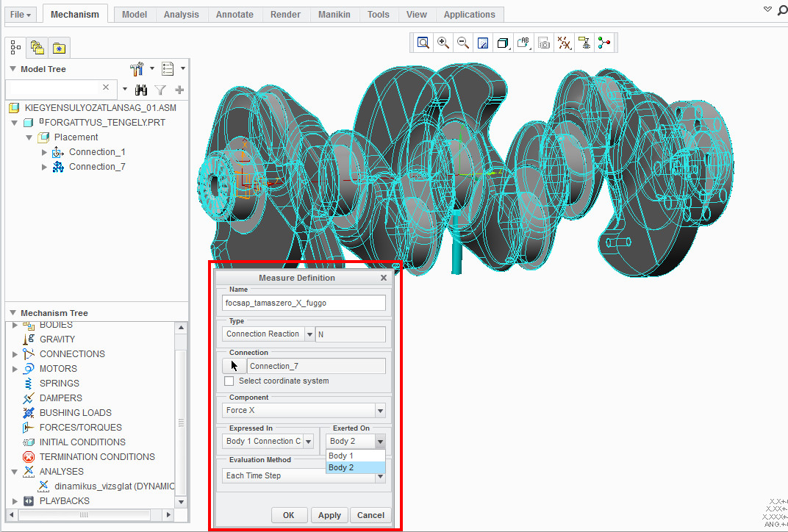This screenshot has height=532, width=788.
Task: Select INITIAL CONDITIONS in Mechanism Tree
Action: [82, 442]
